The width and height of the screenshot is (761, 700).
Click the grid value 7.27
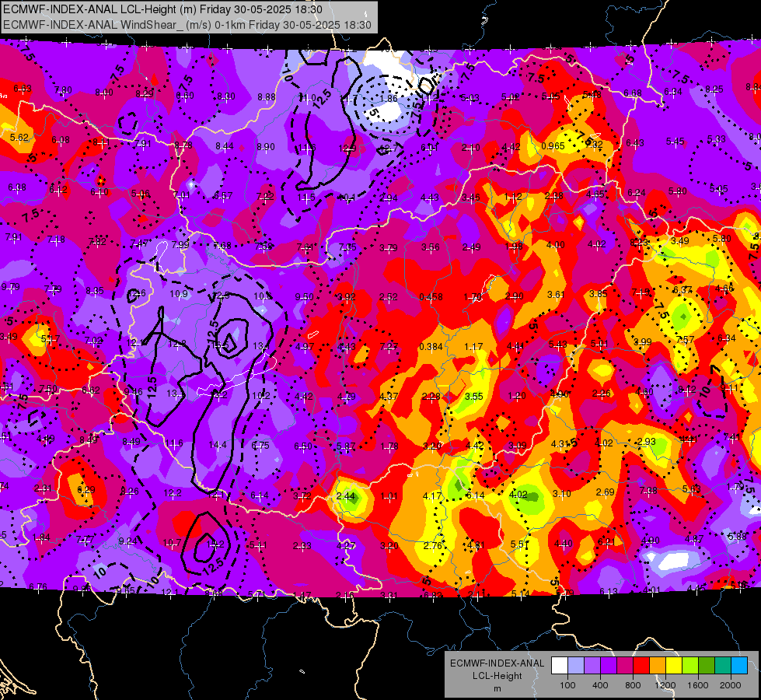[x=389, y=346]
